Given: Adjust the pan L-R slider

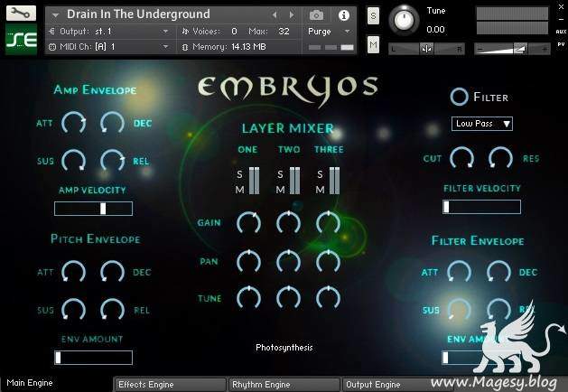Looking at the screenshot, I should coord(426,49).
